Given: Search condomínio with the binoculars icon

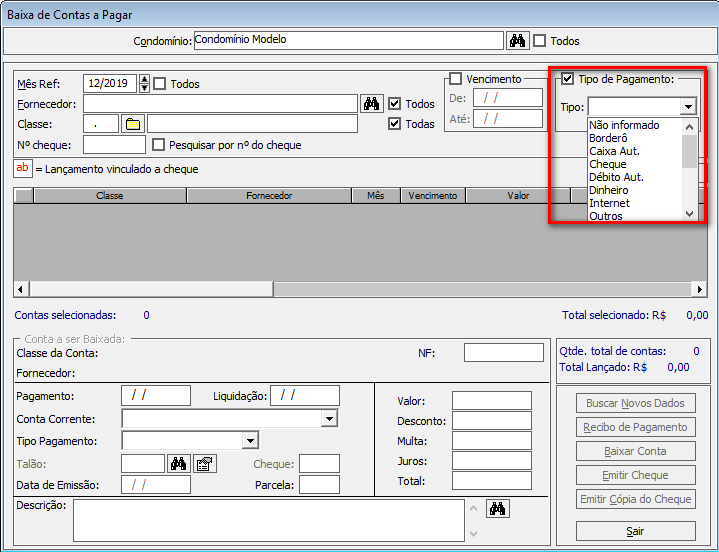Looking at the screenshot, I should 518,41.
